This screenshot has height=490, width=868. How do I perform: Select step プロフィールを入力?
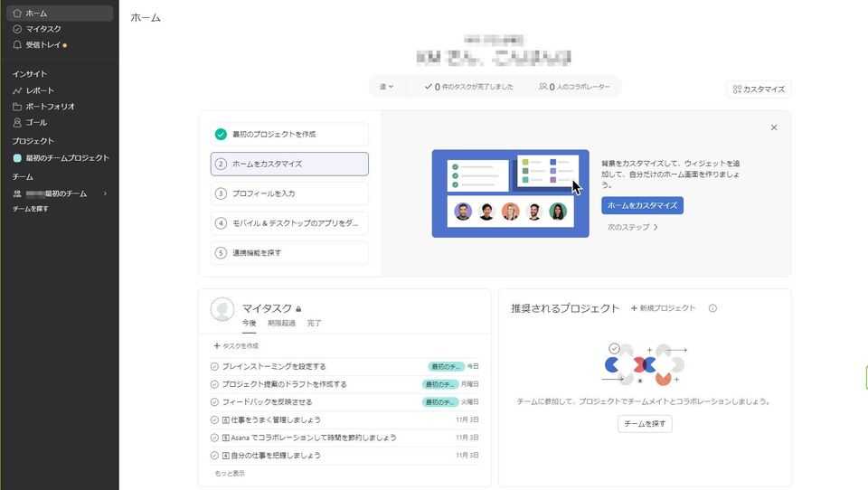pyautogui.click(x=289, y=193)
